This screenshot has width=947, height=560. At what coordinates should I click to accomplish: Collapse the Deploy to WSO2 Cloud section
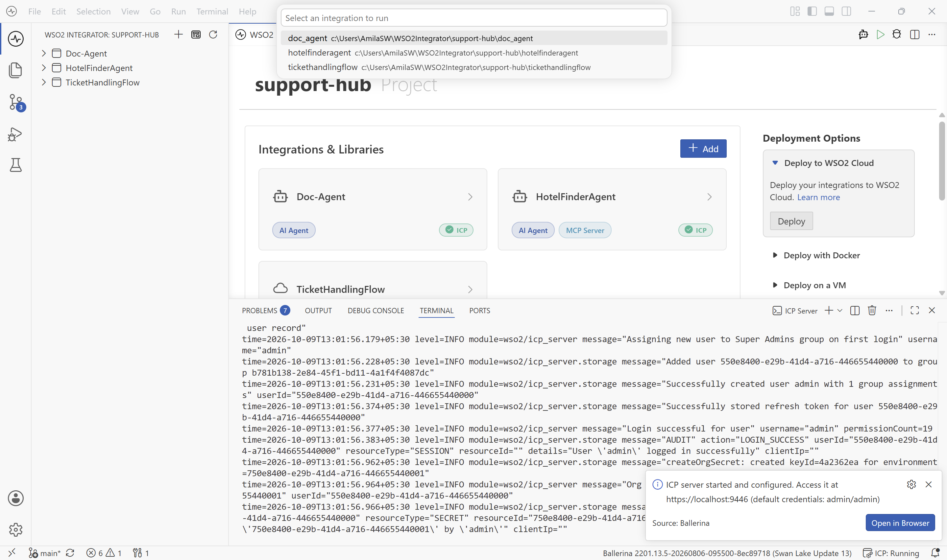tap(775, 163)
